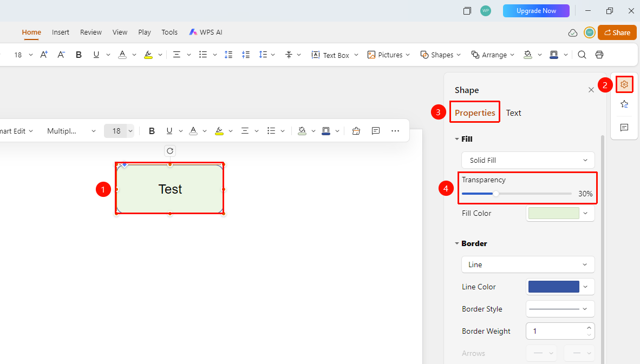Click the bullet list icon in ribbon
The width and height of the screenshot is (640, 364).
pos(203,55)
